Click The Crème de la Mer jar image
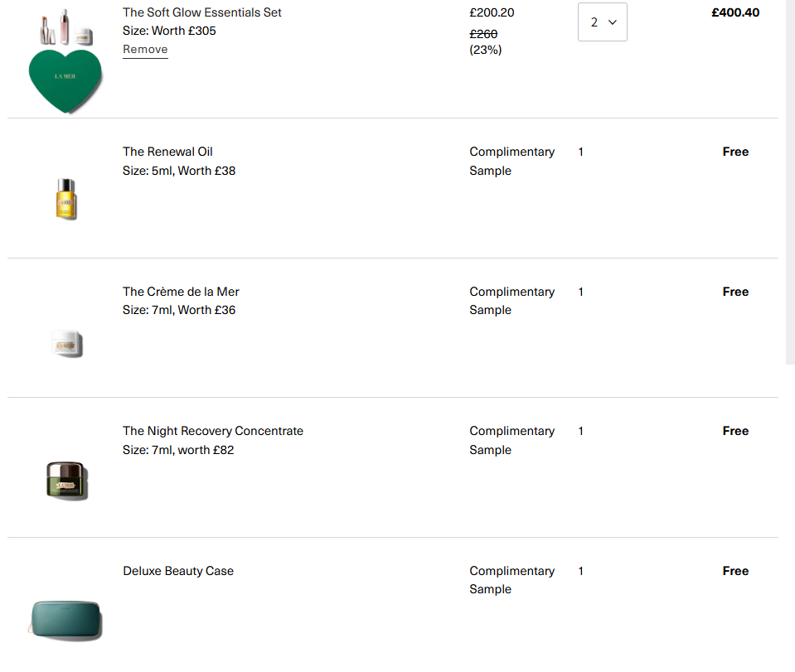The width and height of the screenshot is (795, 672). pos(66,343)
